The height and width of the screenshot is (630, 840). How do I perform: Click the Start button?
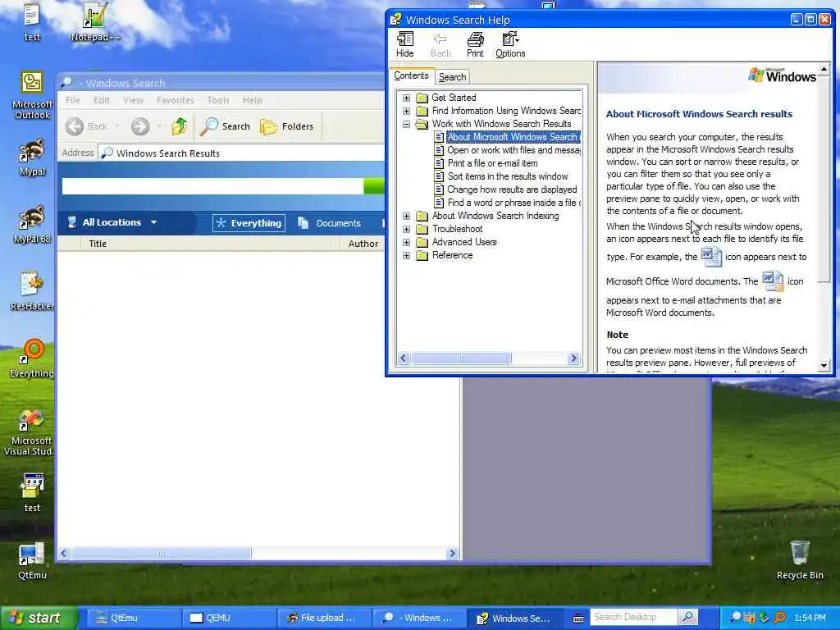point(38,618)
